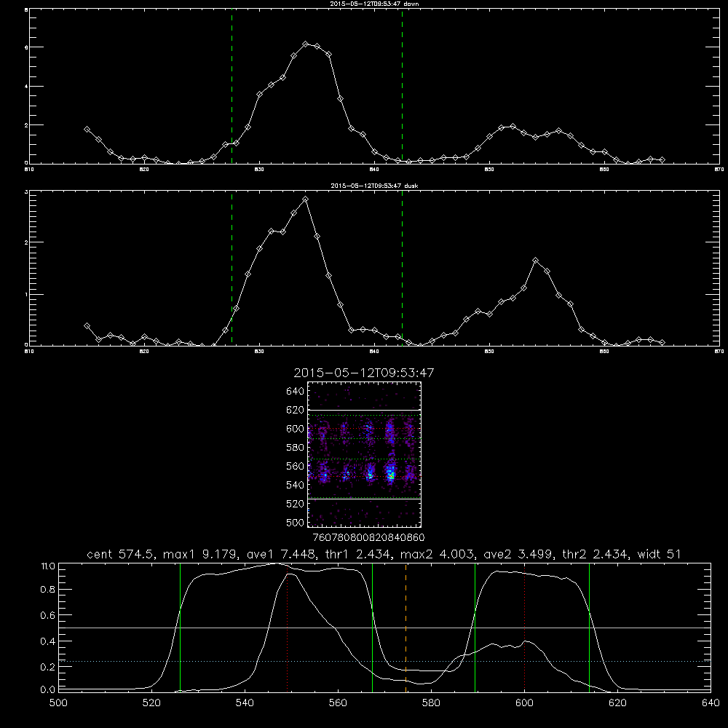
Task: Select the green vertical line near 567 in bottom plot
Action: coord(372,628)
